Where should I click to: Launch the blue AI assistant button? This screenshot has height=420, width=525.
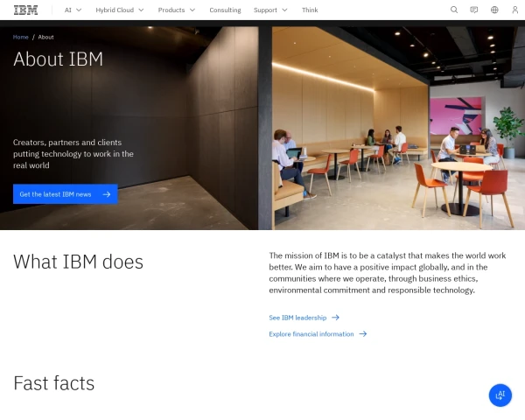pyautogui.click(x=500, y=395)
